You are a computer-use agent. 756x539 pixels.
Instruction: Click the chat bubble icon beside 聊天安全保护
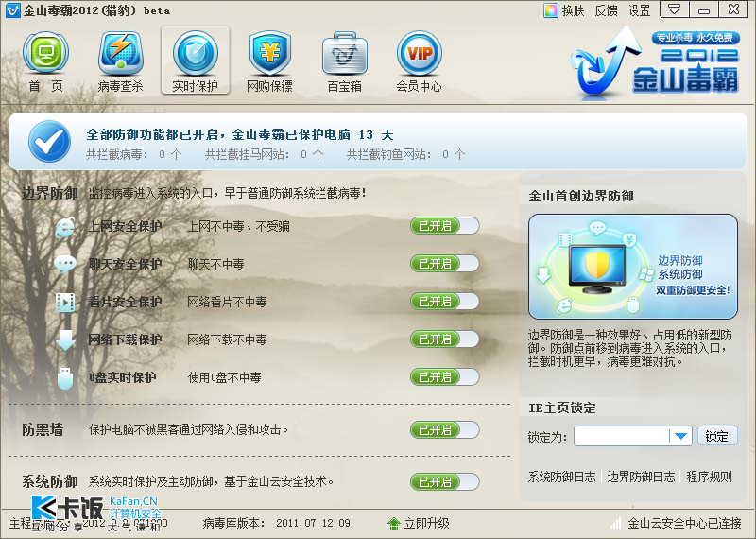click(x=65, y=265)
